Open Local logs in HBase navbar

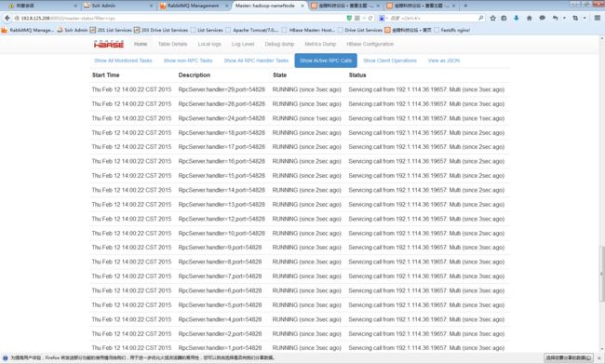(x=209, y=44)
